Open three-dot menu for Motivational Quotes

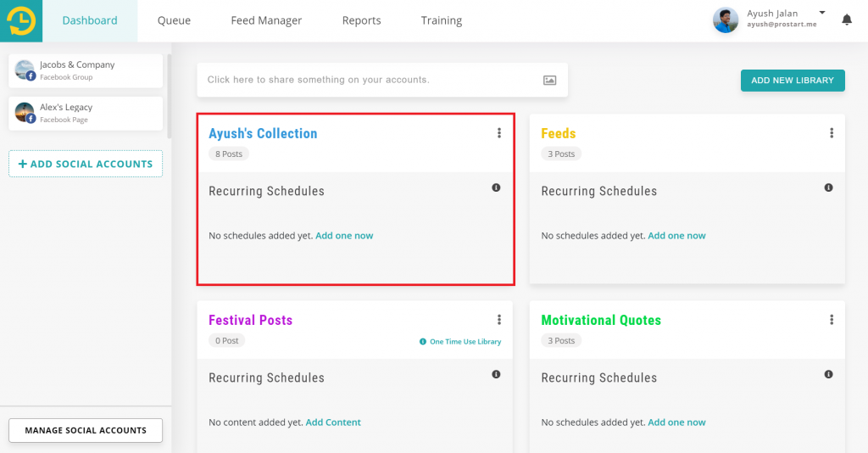click(831, 320)
